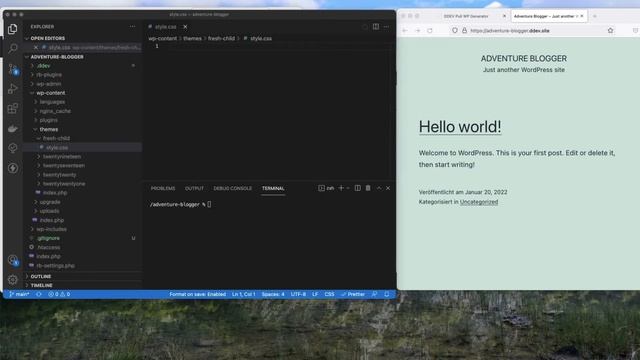Toggle Format on save status item
This screenshot has width=640, height=360.
point(198,294)
